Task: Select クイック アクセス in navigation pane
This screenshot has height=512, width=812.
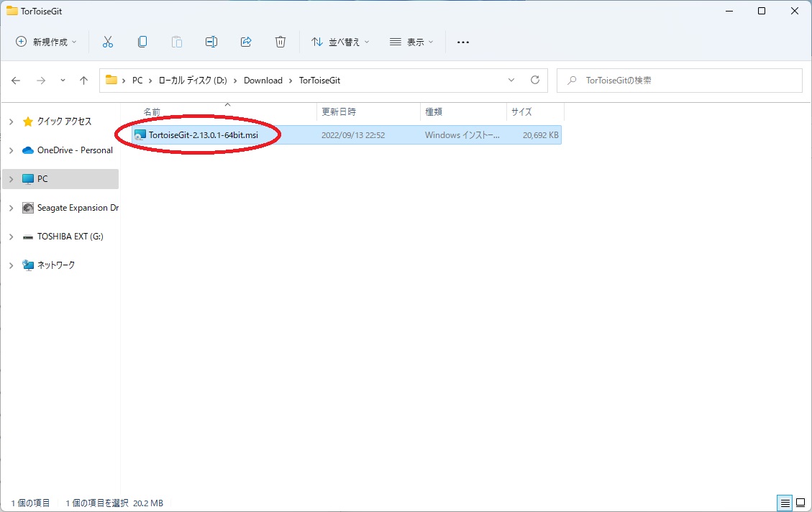Action: [64, 121]
